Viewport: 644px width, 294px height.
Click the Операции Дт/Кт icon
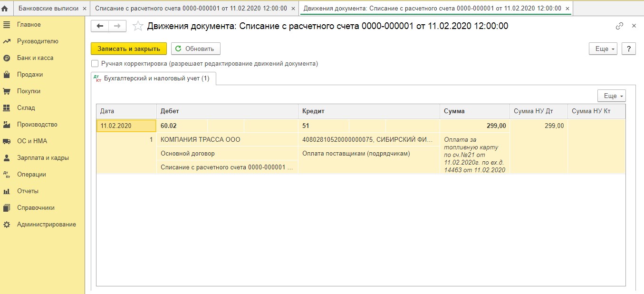[x=7, y=175]
